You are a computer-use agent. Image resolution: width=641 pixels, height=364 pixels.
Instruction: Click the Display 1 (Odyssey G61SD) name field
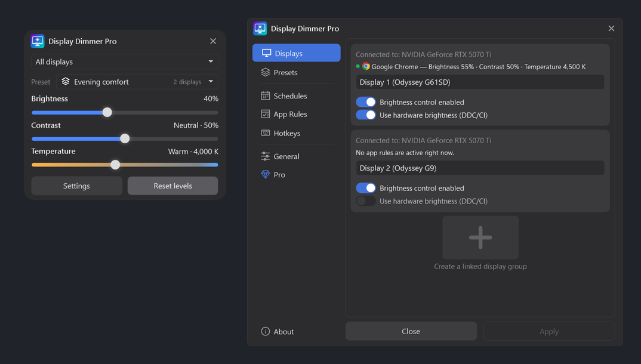point(480,82)
